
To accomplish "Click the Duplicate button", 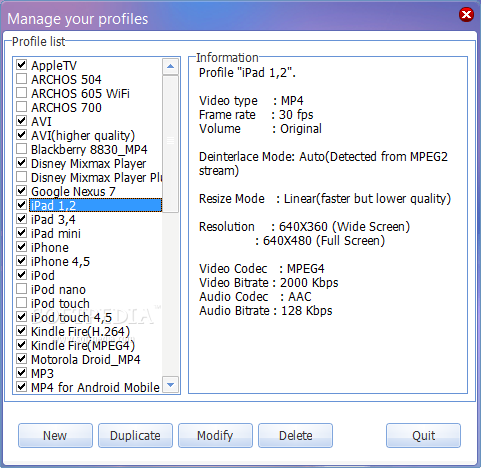I will [x=135, y=435].
